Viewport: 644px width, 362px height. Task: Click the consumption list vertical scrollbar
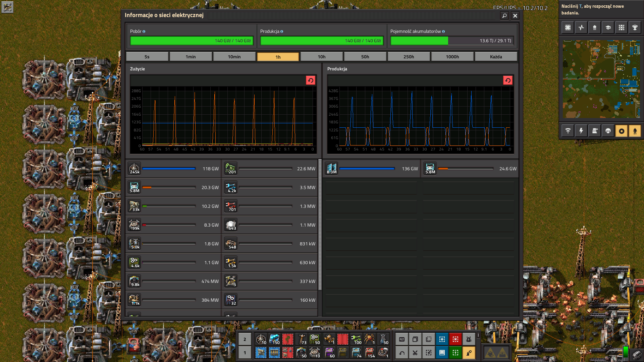(x=320, y=225)
